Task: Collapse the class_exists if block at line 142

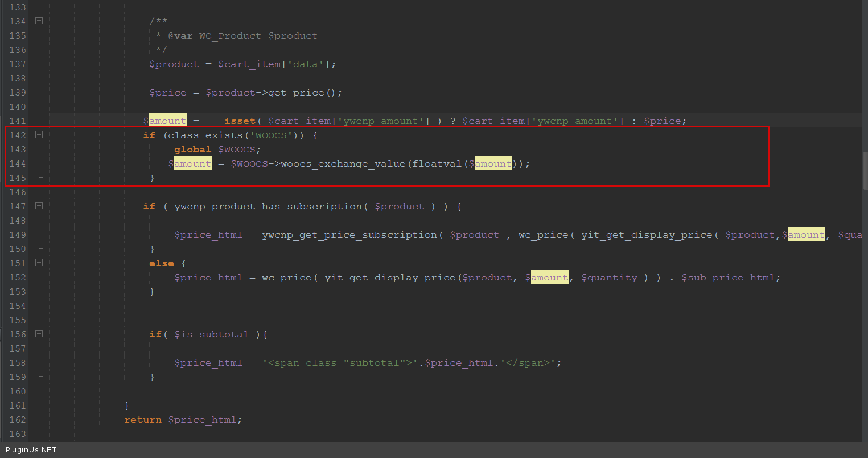Action: coord(39,135)
